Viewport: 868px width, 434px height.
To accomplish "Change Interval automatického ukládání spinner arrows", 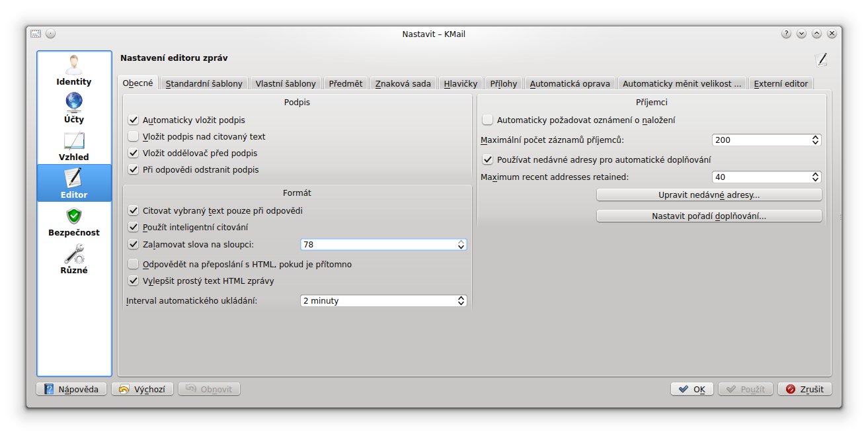I will (x=461, y=301).
